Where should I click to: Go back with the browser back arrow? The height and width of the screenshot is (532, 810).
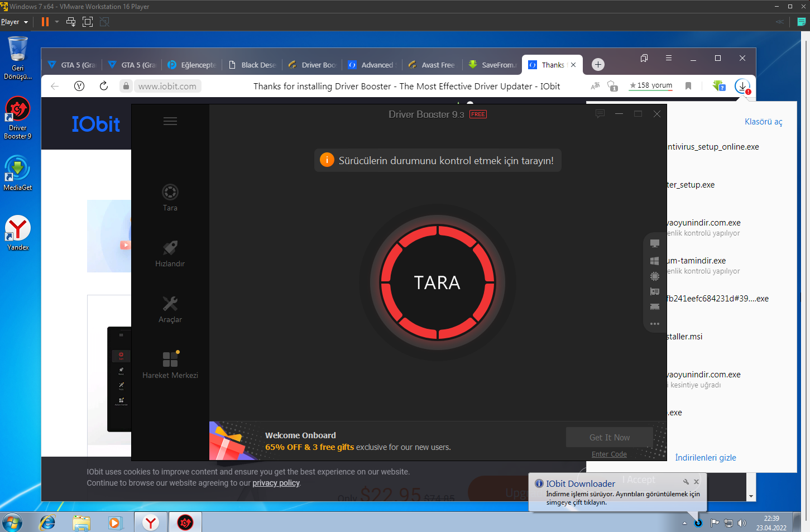55,86
